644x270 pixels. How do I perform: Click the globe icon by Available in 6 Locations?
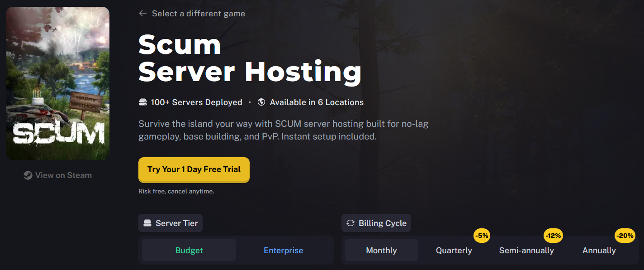(x=261, y=102)
